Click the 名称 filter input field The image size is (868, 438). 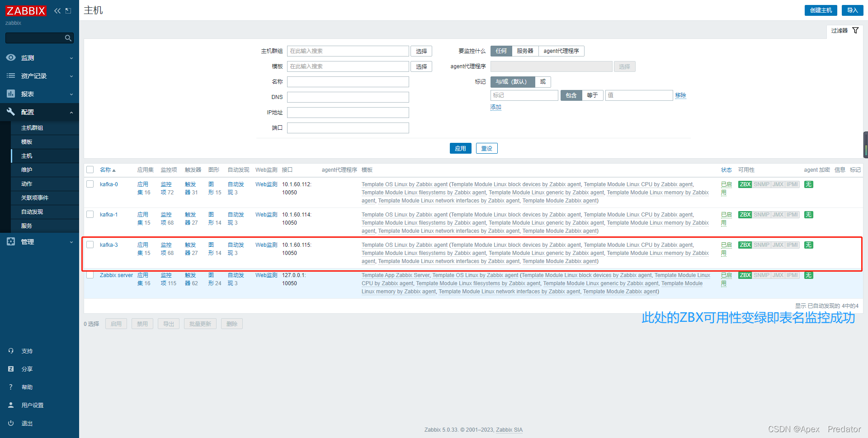pos(348,82)
